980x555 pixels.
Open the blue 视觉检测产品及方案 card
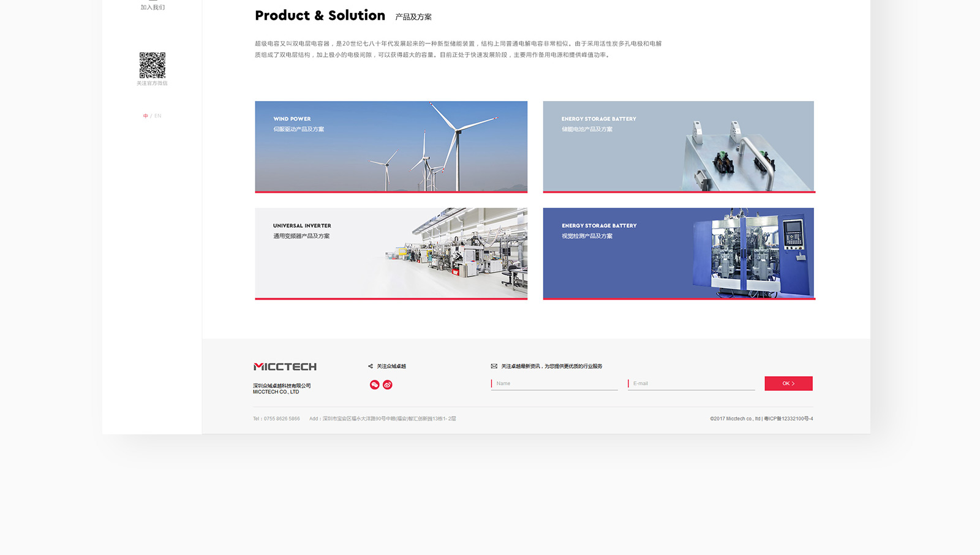pos(679,253)
